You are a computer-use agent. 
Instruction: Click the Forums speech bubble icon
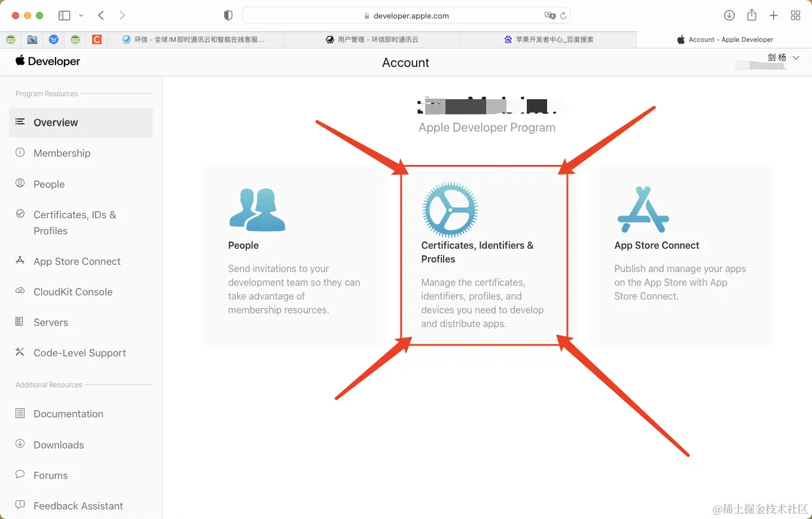point(20,474)
